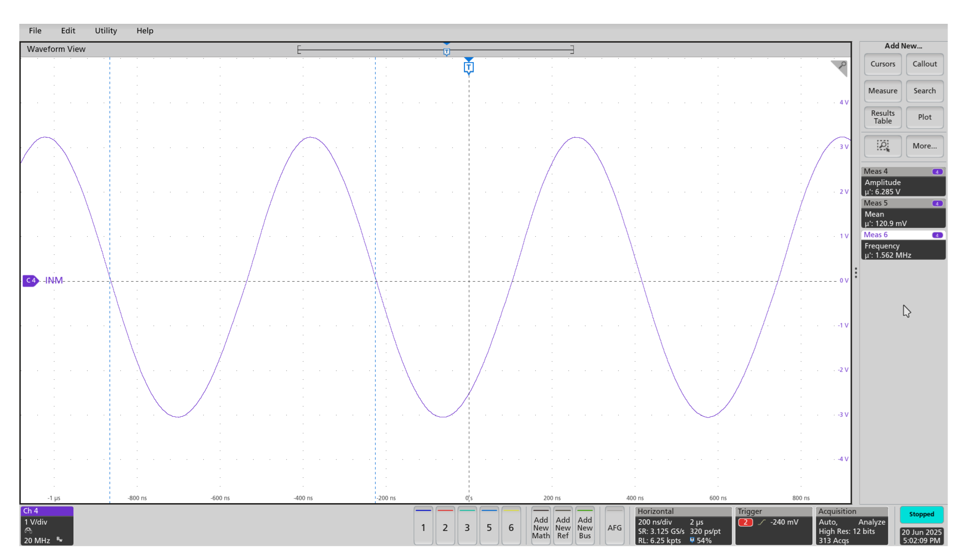The height and width of the screenshot is (560, 967).
Task: Click the zoom box magnifier icon
Action: (882, 146)
